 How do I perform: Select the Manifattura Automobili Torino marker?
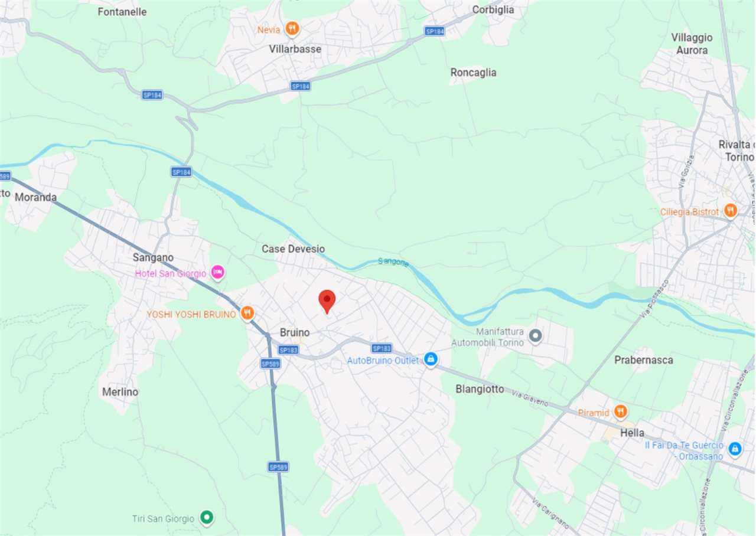coord(536,336)
